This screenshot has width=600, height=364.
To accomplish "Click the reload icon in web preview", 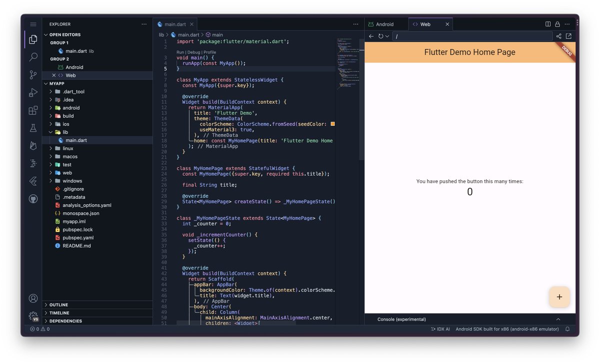I will tap(380, 36).
